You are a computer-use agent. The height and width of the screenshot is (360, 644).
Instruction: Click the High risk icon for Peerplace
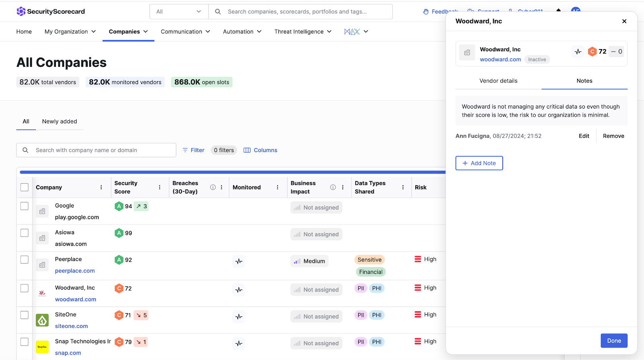click(418, 259)
